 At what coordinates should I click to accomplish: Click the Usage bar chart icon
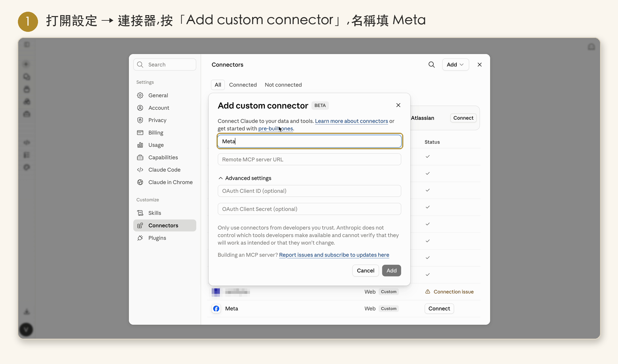click(140, 145)
